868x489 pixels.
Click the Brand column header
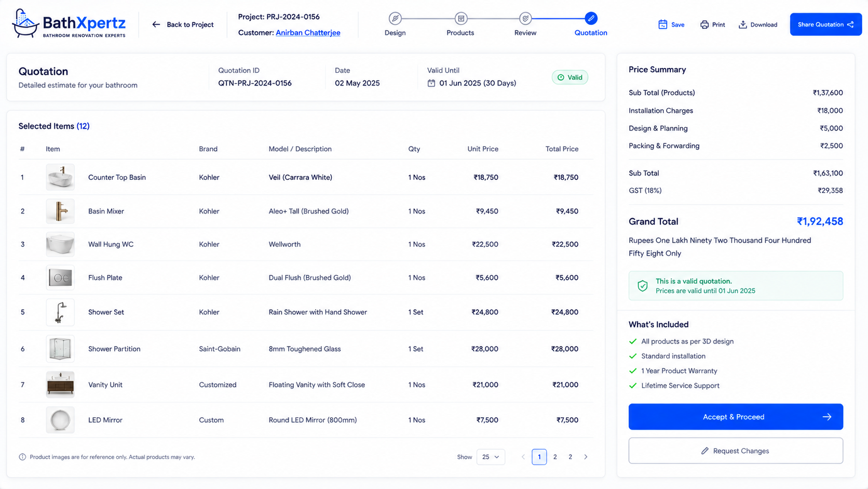pos(208,149)
